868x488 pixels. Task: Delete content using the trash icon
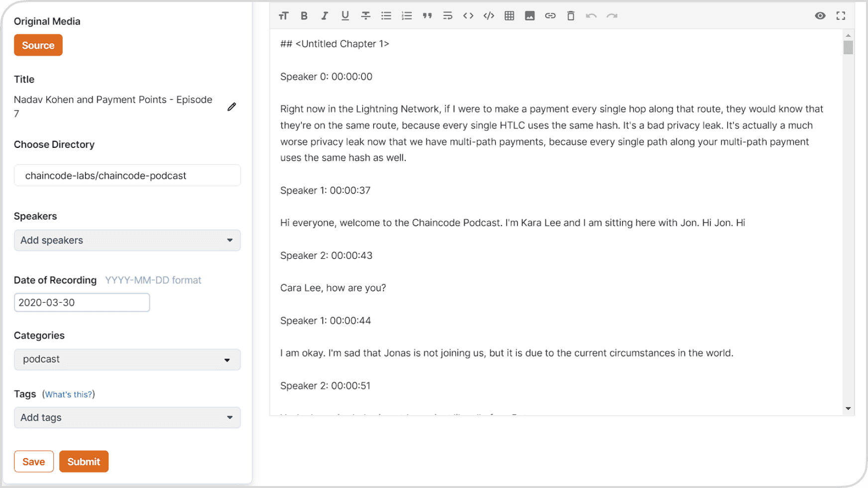point(570,15)
